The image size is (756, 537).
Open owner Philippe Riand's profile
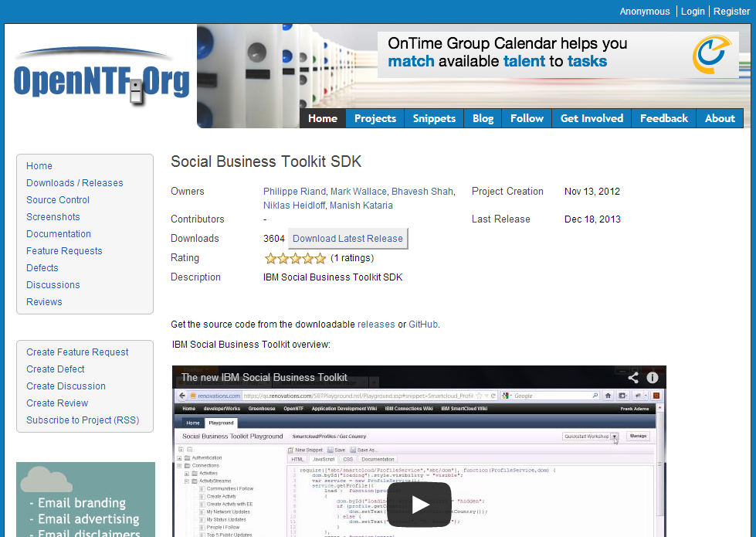pos(294,192)
